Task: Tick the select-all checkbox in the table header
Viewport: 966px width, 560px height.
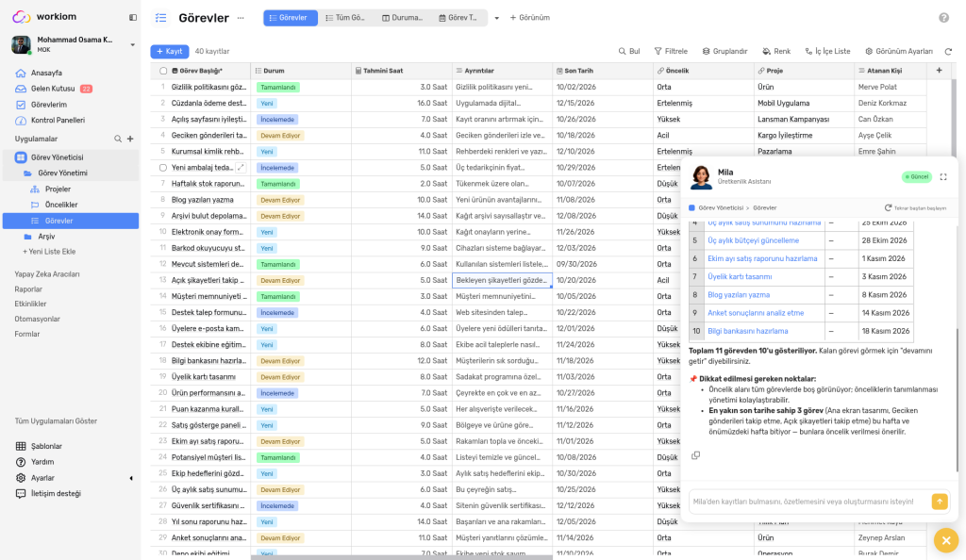Action: pos(163,71)
